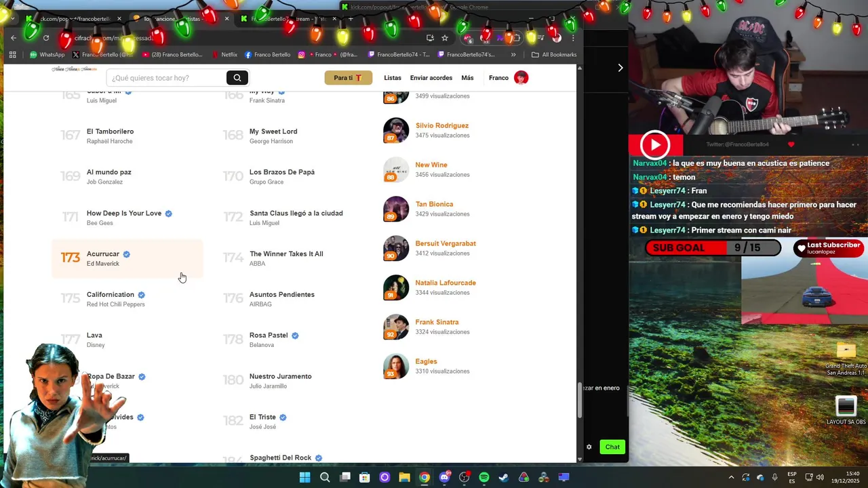Open the Chrome apps grid icon
The width and height of the screenshot is (868, 488).
click(x=13, y=55)
